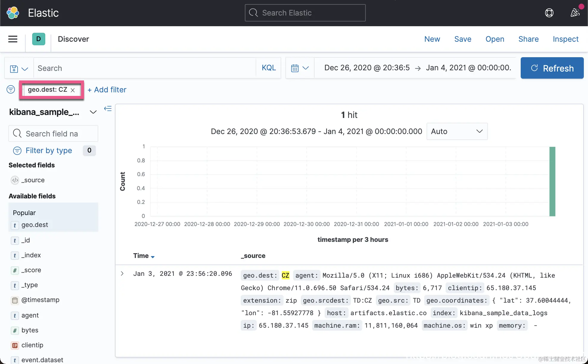This screenshot has width=588, height=364.
Task: Open the newsfeed notifications icon
Action: point(575,13)
